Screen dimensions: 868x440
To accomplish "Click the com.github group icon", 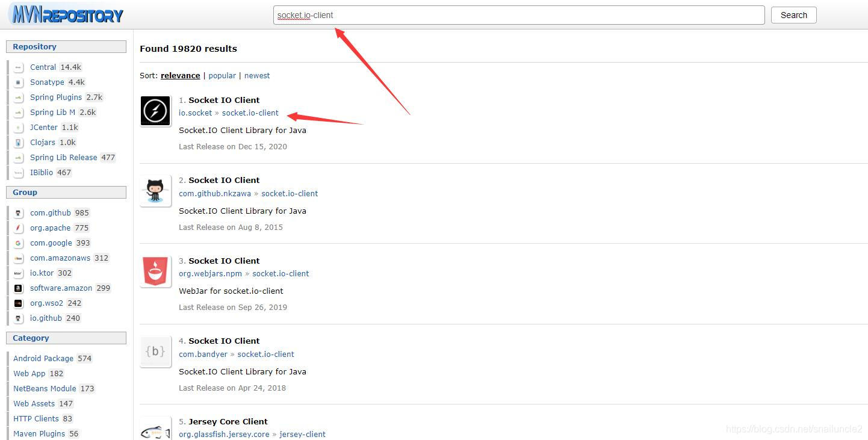I will [x=19, y=213].
